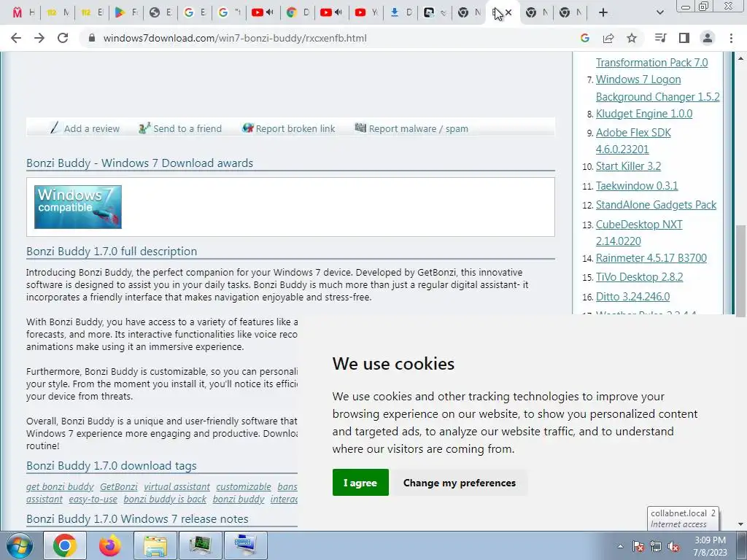The width and height of the screenshot is (747, 560).
Task: Open TiVo Desktop 2.8.2 link
Action: tap(639, 277)
